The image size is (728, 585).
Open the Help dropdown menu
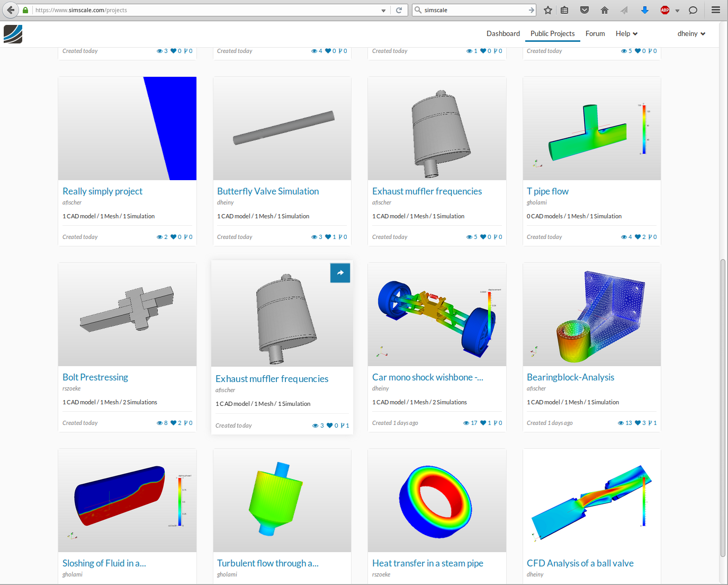point(626,33)
